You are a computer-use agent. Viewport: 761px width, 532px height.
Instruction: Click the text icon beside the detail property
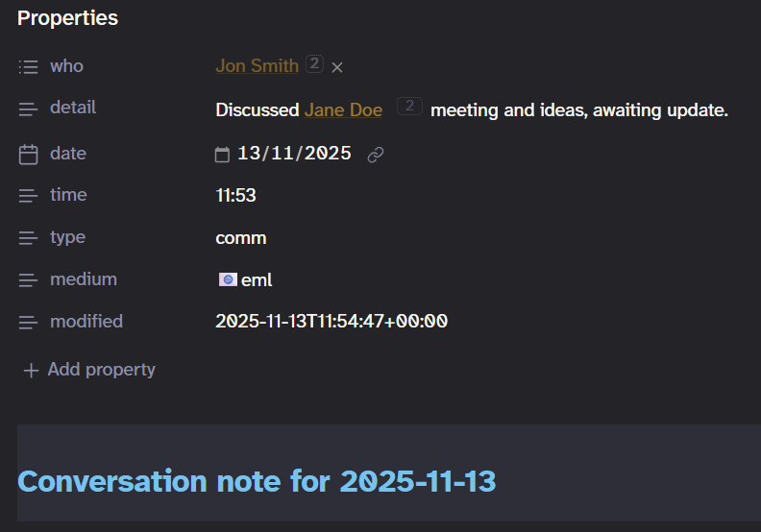click(29, 109)
